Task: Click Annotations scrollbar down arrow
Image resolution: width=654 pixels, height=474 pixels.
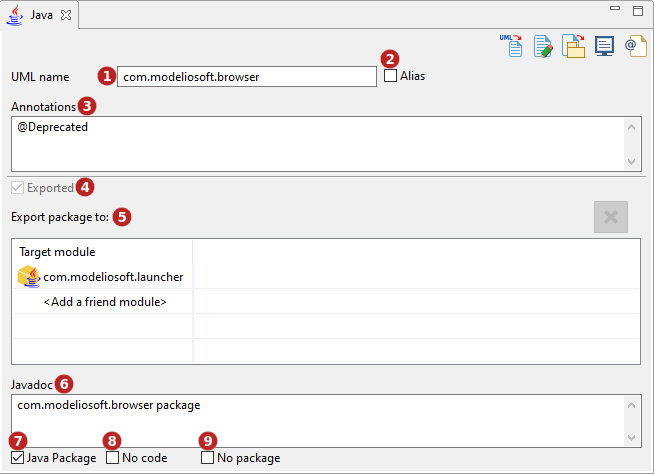Action: pos(631,161)
